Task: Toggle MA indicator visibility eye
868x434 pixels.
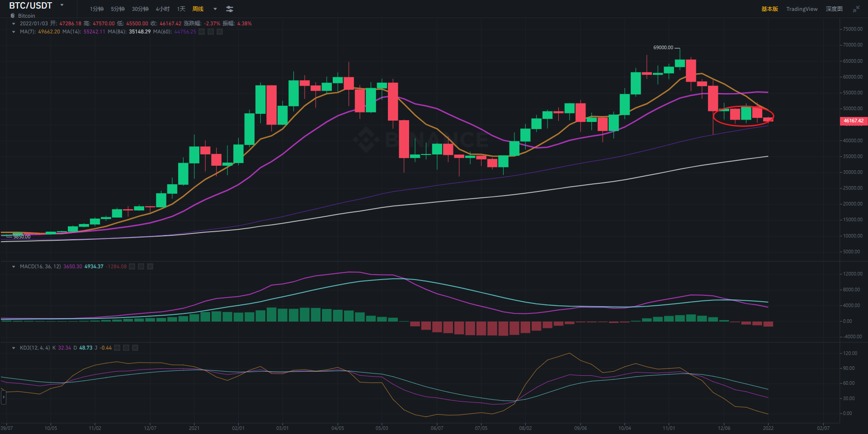Action: [x=202, y=32]
